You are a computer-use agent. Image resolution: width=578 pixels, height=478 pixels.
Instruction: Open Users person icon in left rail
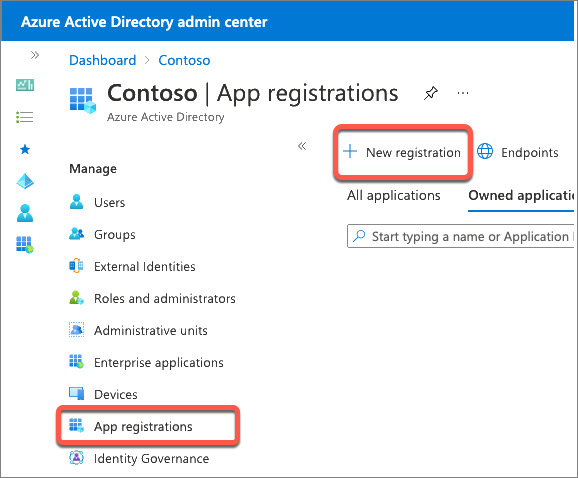[x=25, y=213]
